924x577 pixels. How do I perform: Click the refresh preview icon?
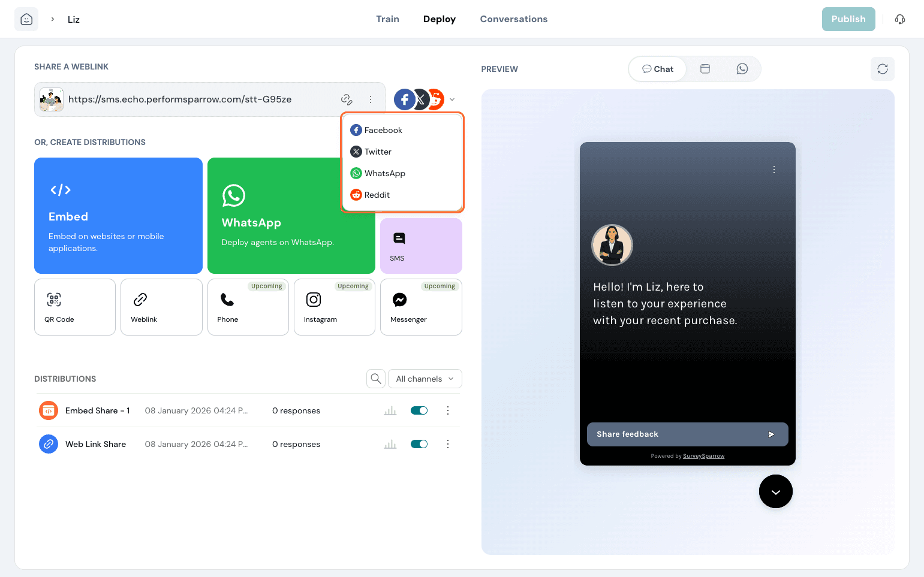pyautogui.click(x=882, y=69)
